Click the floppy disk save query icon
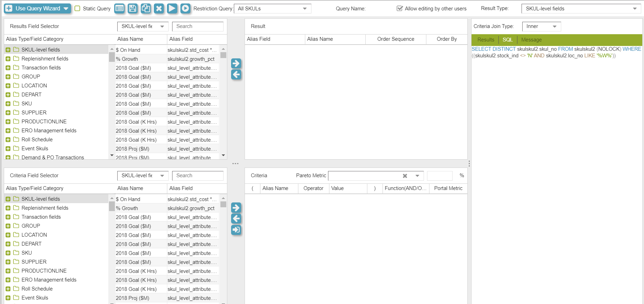 132,8
